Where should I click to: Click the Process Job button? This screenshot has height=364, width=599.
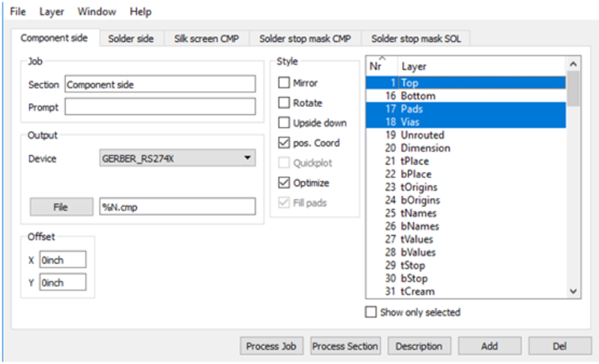(272, 346)
